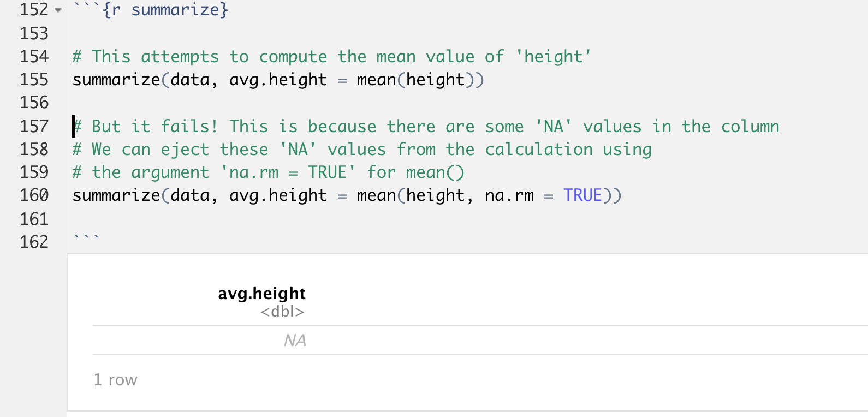
Task: Click the comment 'This attempts to compute' line
Action: tap(331, 57)
